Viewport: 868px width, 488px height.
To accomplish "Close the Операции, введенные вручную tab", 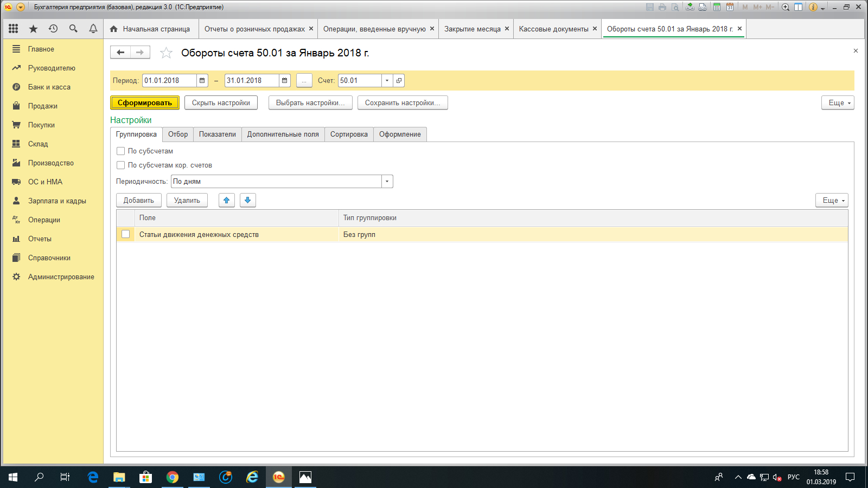I will pos(432,29).
